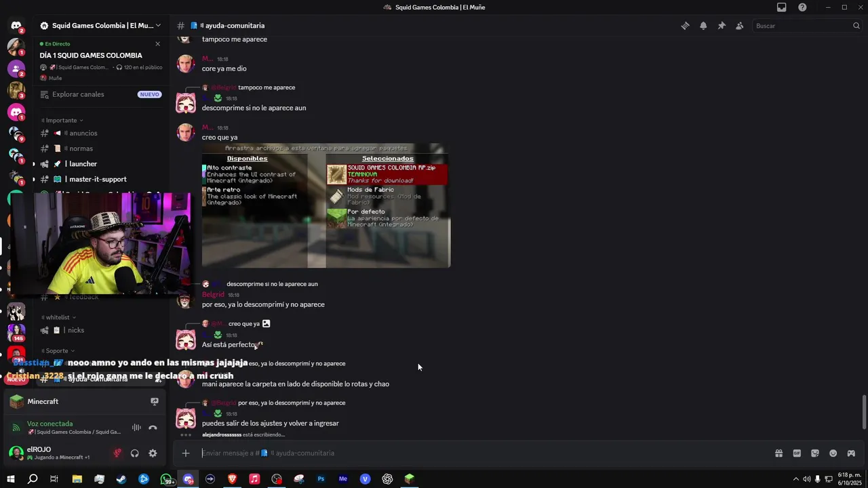Viewport: 868px width, 488px height.
Task: Disconnect from voice call
Action: click(x=153, y=428)
